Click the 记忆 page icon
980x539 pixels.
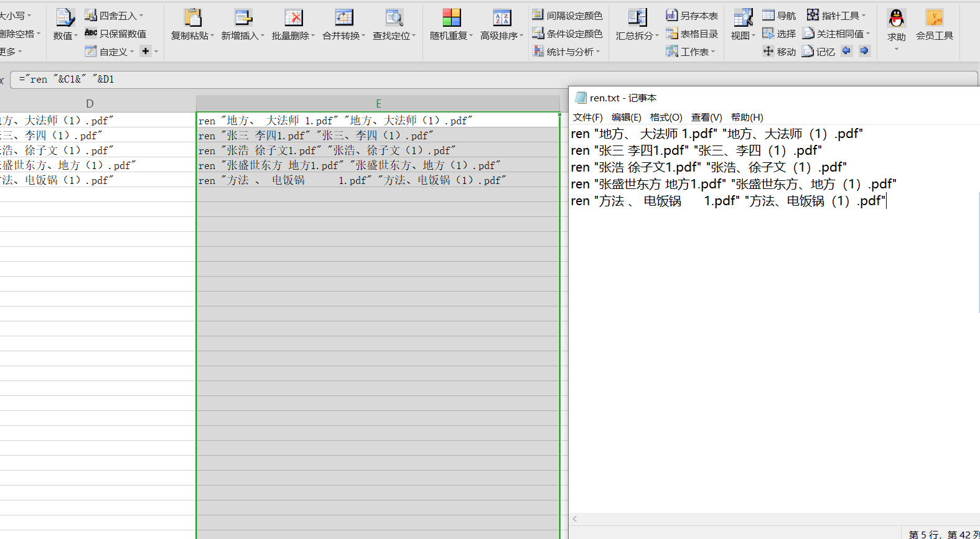(x=808, y=51)
